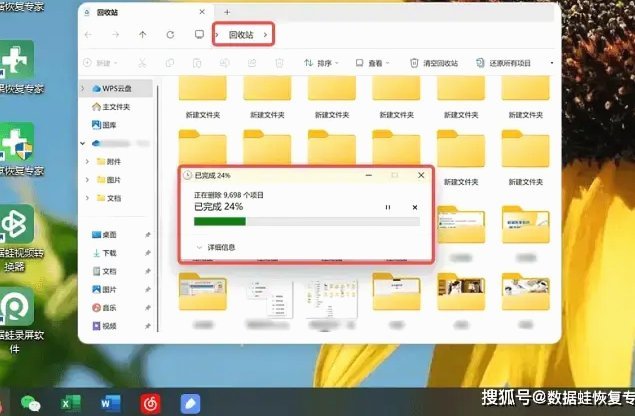Unpin 桌面 via its pin icon
The height and width of the screenshot is (416, 635).
tap(148, 235)
